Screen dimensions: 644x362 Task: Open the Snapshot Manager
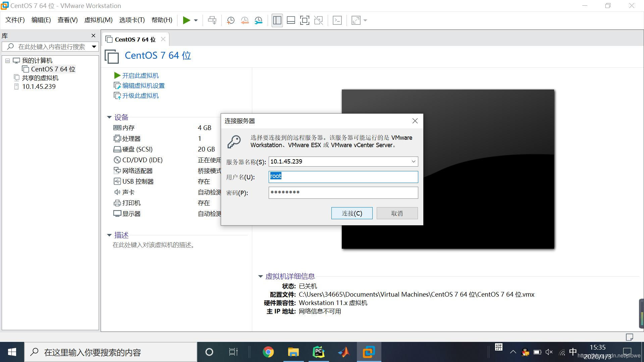click(x=258, y=20)
